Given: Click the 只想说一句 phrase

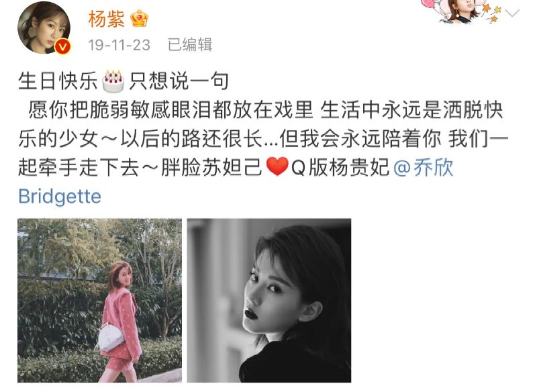Looking at the screenshot, I should pyautogui.click(x=179, y=81).
